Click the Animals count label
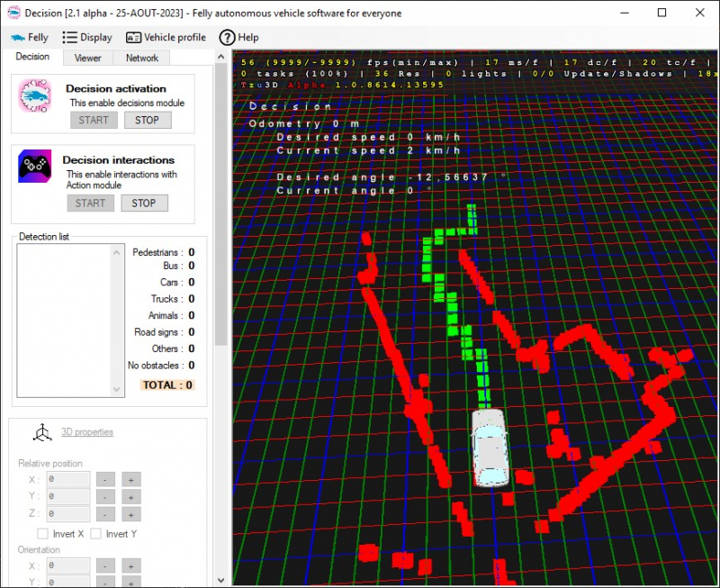This screenshot has height=588, width=720. point(171,315)
